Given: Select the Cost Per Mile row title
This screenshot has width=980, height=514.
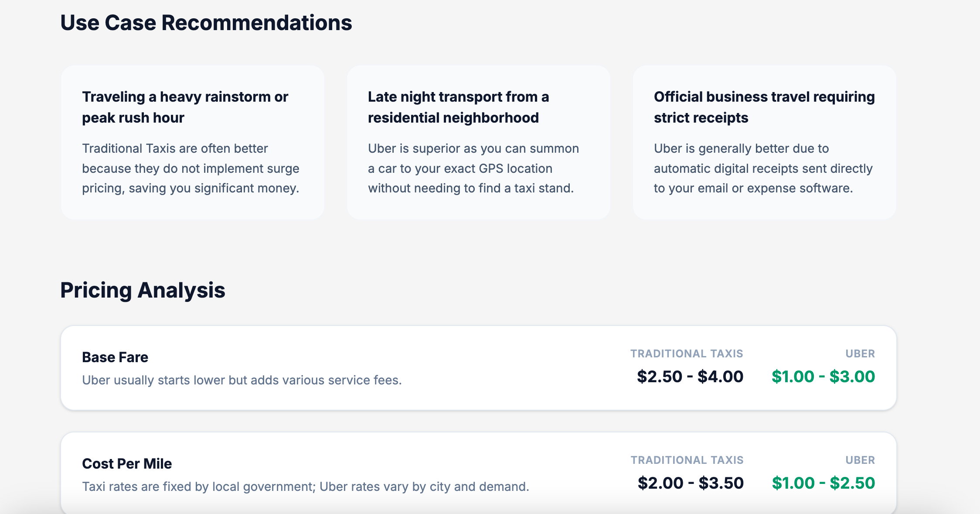Looking at the screenshot, I should (x=127, y=464).
